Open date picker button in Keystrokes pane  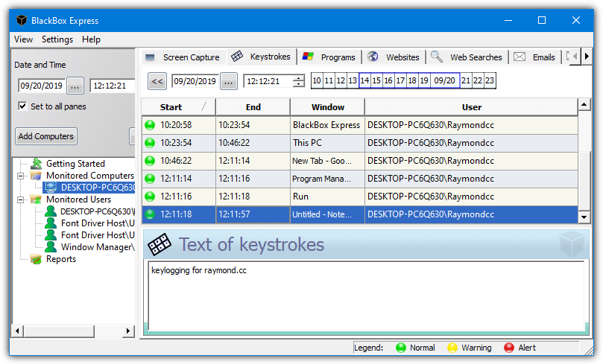point(228,81)
